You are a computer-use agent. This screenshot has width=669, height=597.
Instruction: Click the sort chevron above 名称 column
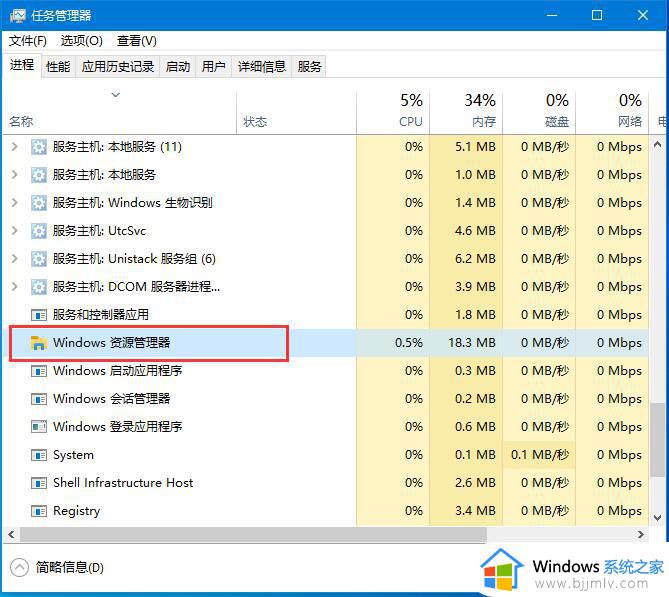116,95
